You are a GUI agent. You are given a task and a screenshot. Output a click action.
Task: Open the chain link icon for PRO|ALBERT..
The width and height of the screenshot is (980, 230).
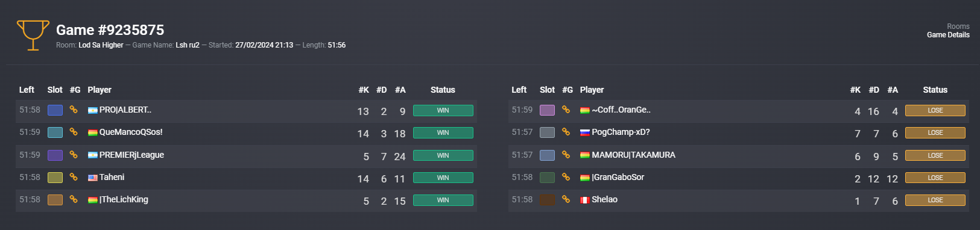(74, 110)
